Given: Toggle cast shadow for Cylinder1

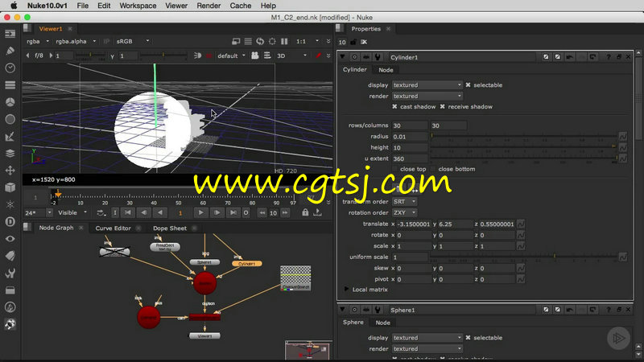Looking at the screenshot, I should [x=394, y=107].
